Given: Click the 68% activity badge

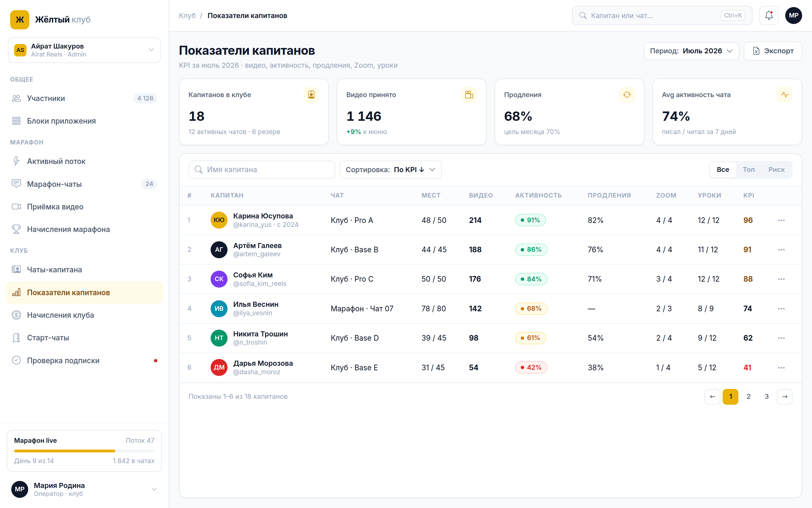Looking at the screenshot, I should coord(531,309).
